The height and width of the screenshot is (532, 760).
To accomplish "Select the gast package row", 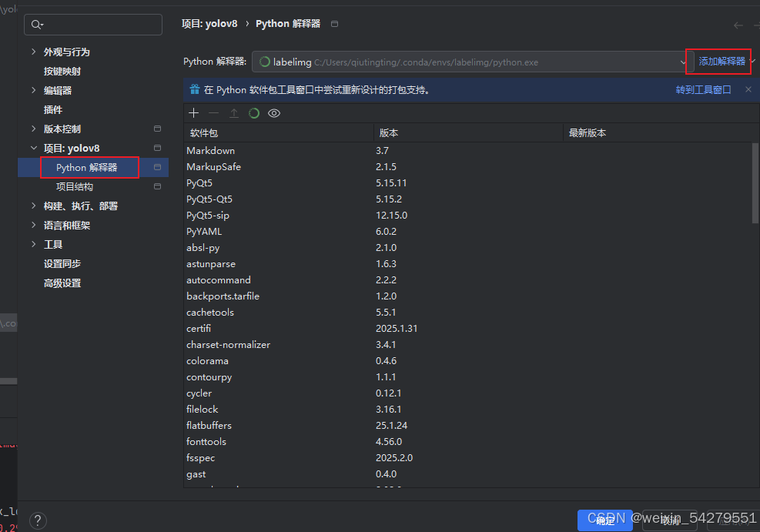I will coord(467,473).
